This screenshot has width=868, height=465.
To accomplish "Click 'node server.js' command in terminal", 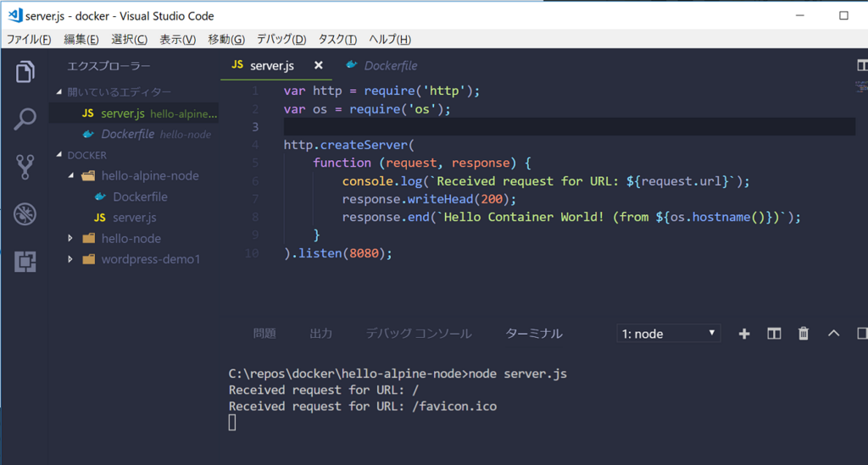I will click(518, 374).
